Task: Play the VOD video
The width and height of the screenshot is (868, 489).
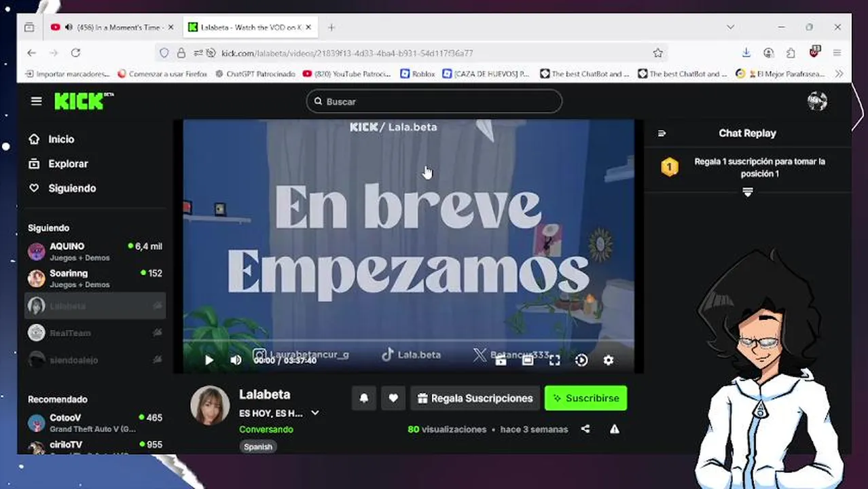Action: click(209, 360)
